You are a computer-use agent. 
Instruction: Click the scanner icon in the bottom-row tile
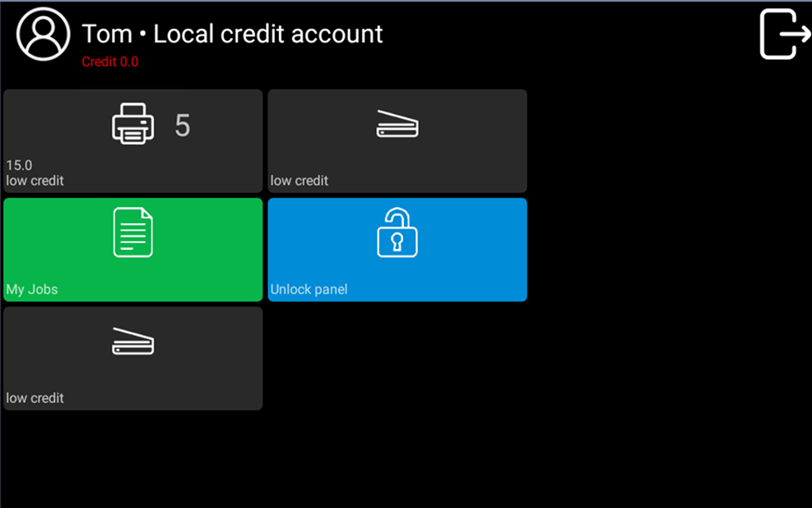click(x=133, y=341)
